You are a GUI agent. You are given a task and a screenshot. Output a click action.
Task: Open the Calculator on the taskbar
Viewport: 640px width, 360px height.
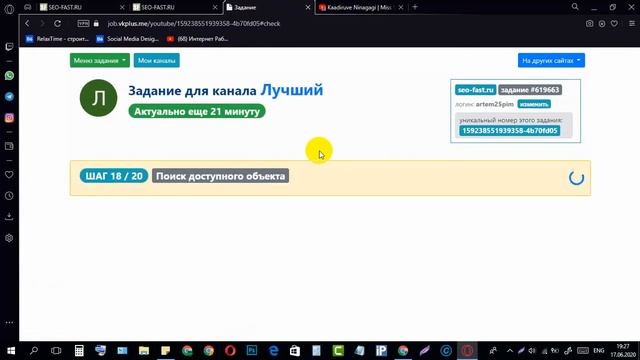pyautogui.click(x=79, y=351)
